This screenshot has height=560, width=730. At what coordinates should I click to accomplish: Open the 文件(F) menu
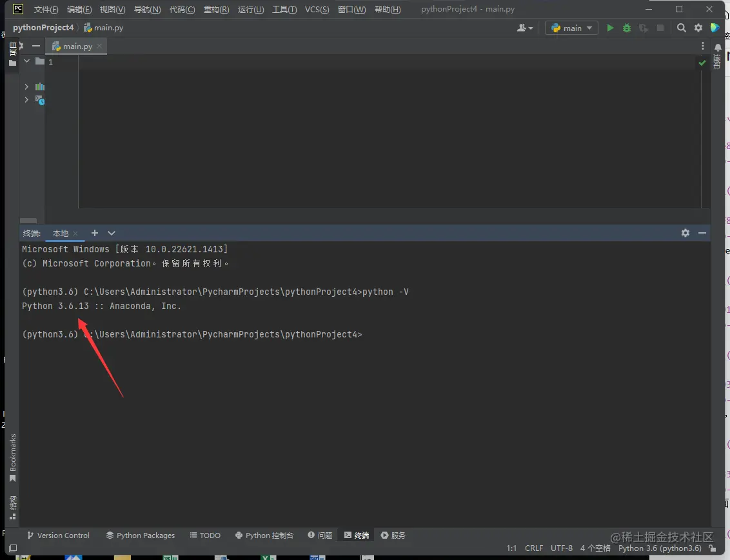(46, 9)
